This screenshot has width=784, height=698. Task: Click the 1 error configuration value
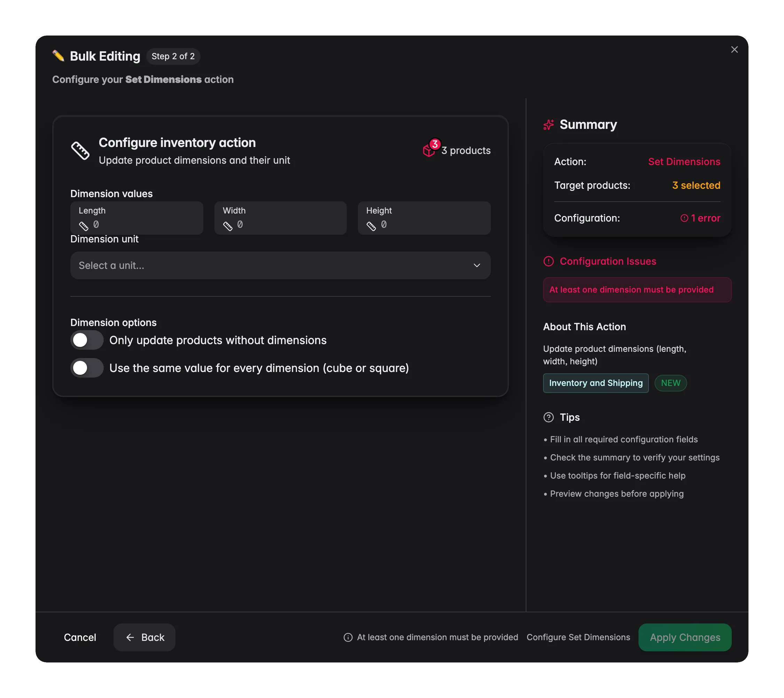pos(705,218)
